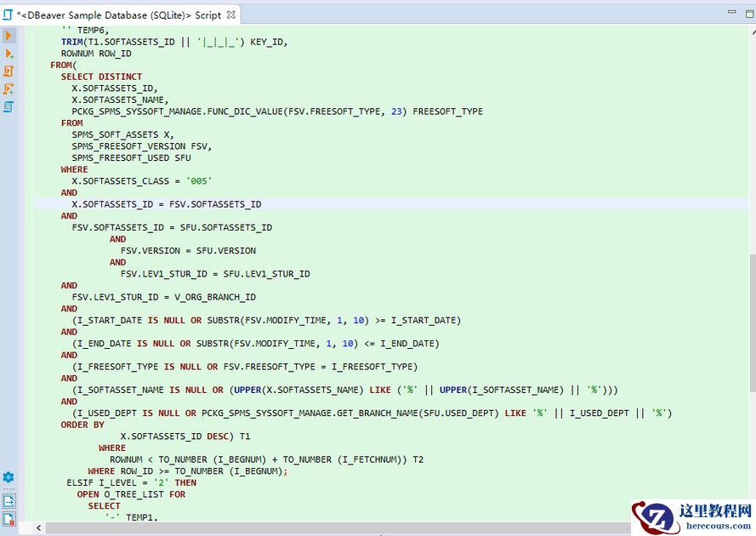Click the SPMS_FREESOFT_USED SFU line
The width and height of the screenshot is (756, 536).
131,157
